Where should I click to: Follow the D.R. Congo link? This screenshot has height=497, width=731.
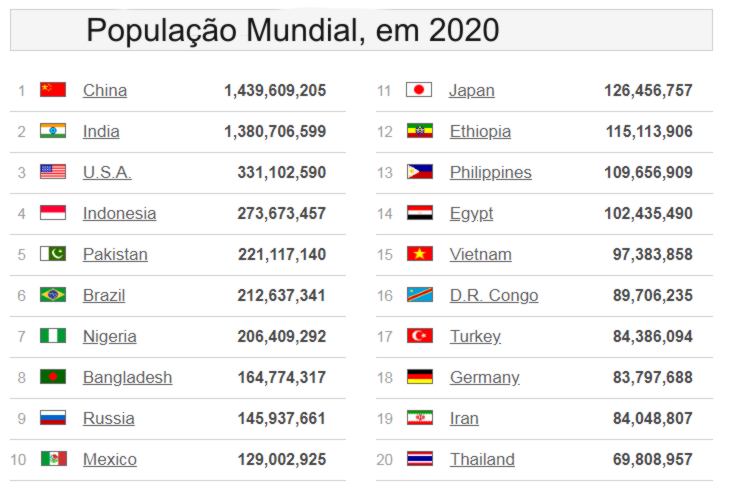tap(493, 295)
